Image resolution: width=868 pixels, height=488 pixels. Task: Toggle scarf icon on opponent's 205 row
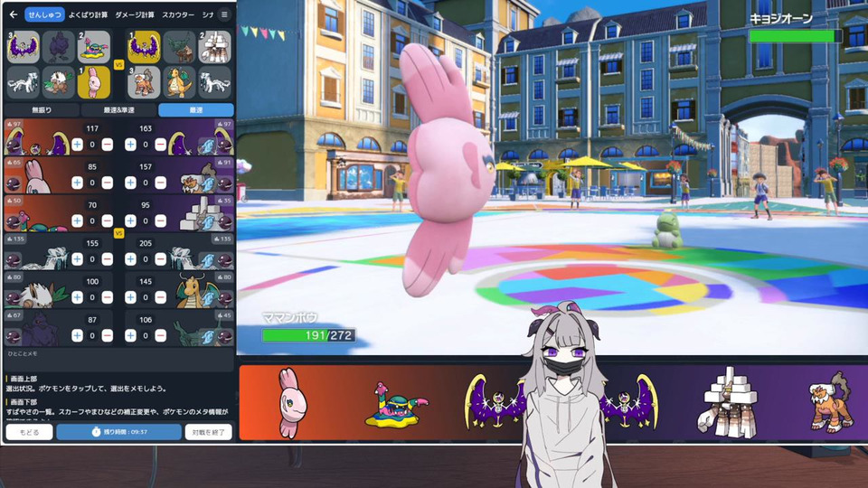tap(208, 260)
